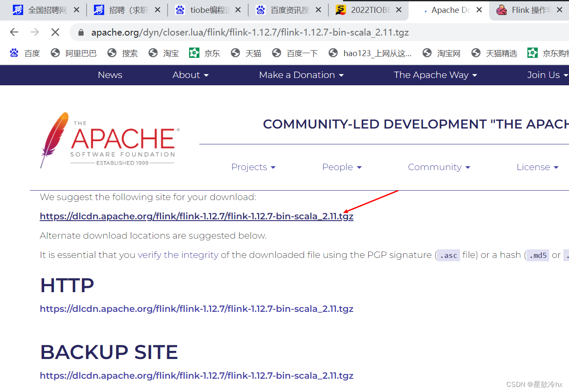Click the .asc file label
The height and width of the screenshot is (392, 569).
(x=449, y=255)
